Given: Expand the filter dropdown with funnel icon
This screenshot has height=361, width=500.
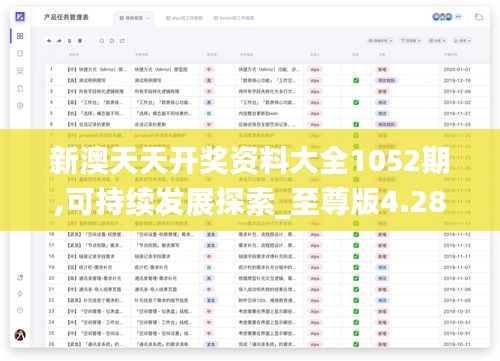Looking at the screenshot, I should click(411, 41).
